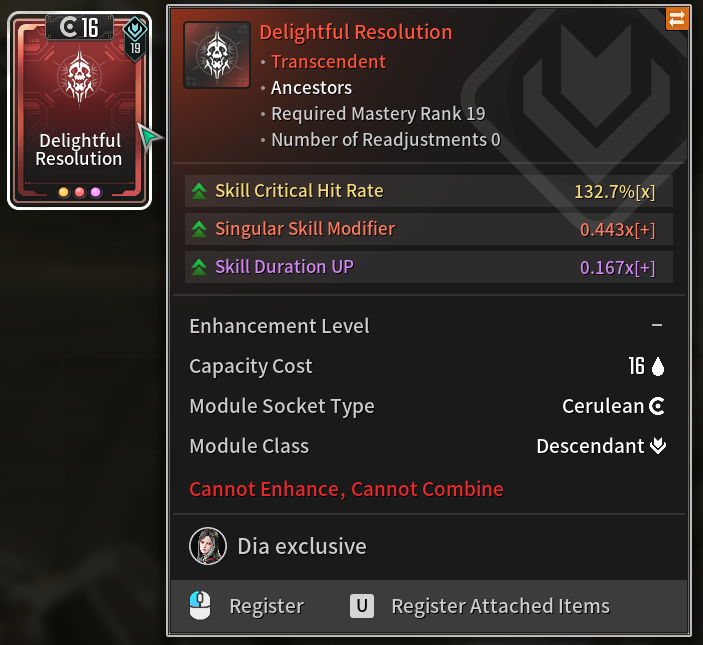Click the mouse Register icon
703x645 pixels.
[200, 606]
